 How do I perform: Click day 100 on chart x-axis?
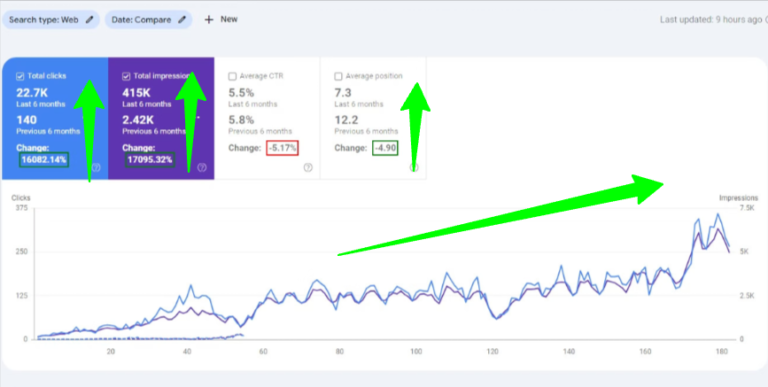(416, 351)
